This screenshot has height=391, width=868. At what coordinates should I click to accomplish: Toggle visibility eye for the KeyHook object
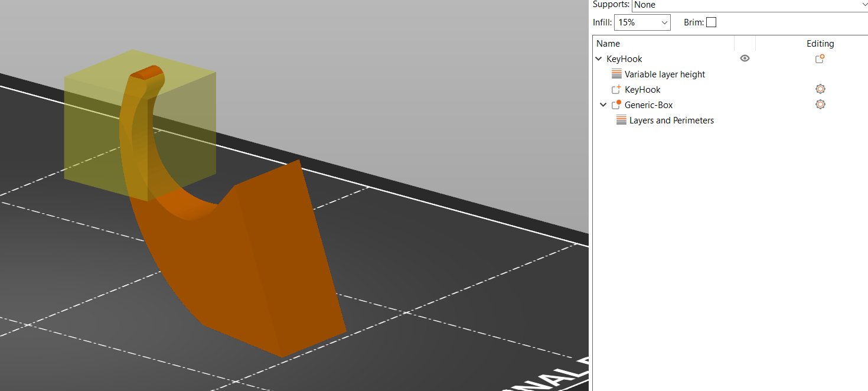coord(745,58)
